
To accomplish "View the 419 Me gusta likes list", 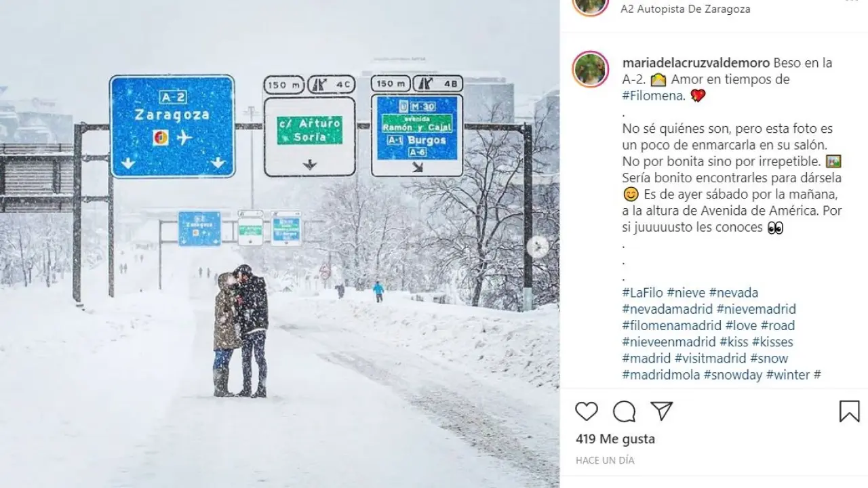I will pos(615,439).
